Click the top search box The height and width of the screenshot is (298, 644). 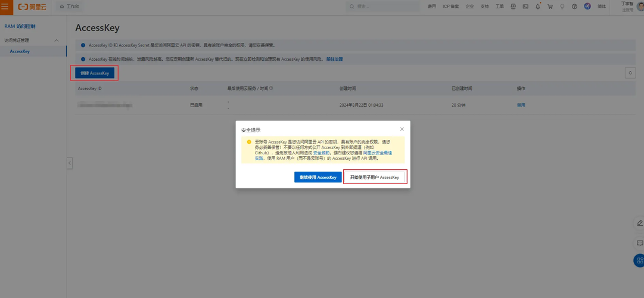point(382,7)
